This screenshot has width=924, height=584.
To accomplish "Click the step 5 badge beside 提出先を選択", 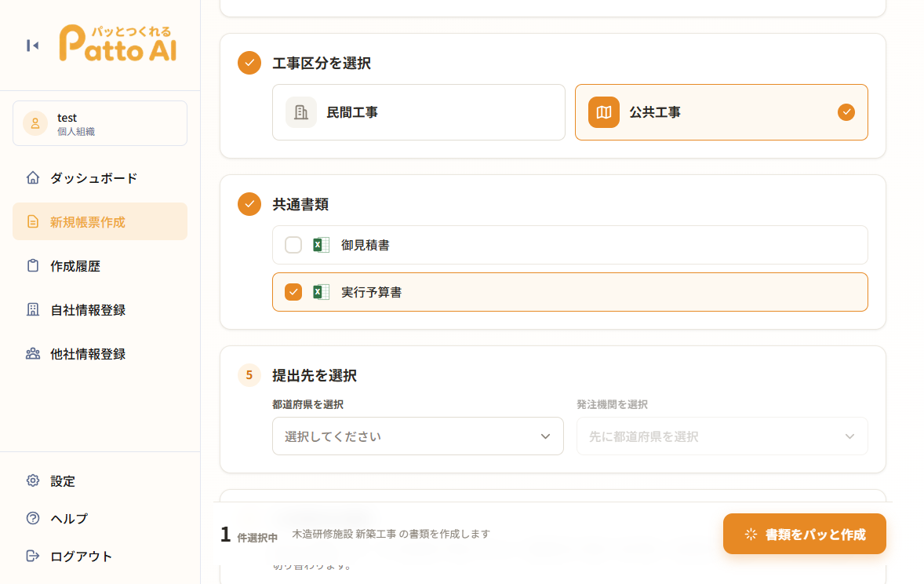I will pyautogui.click(x=249, y=375).
